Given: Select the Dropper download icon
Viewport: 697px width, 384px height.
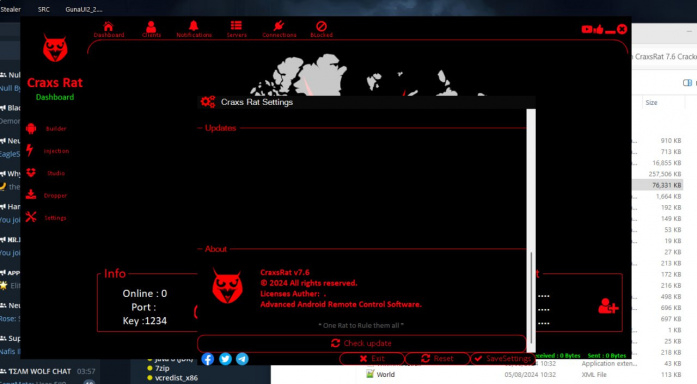Looking at the screenshot, I should point(31,194).
